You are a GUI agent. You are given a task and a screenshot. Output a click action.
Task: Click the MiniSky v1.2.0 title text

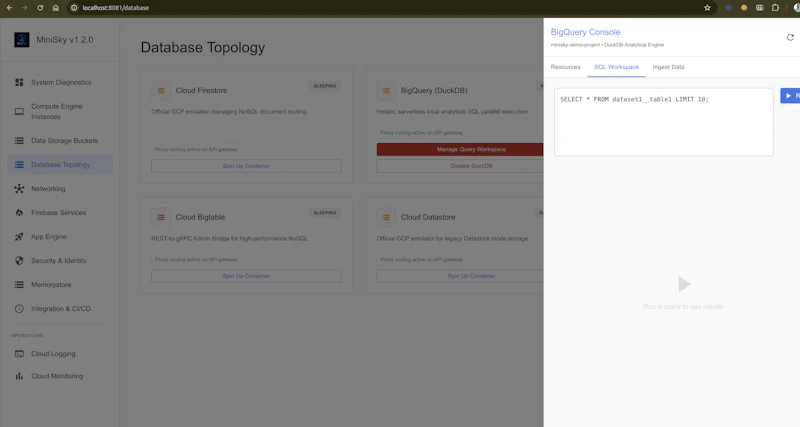pyautogui.click(x=65, y=40)
